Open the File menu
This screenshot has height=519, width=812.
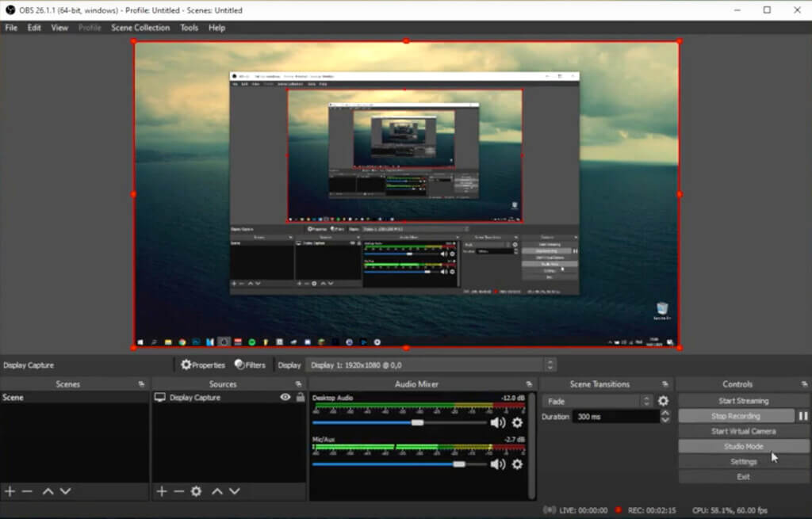[11, 28]
